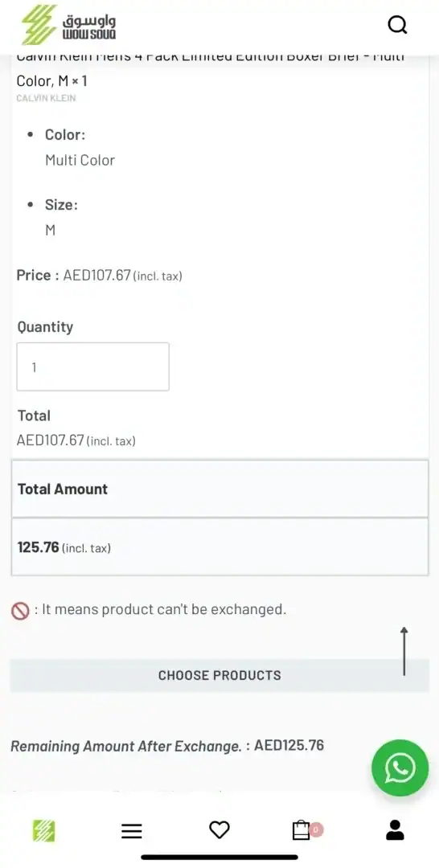Open the wishlist heart icon
The image size is (439, 868).
click(x=219, y=829)
